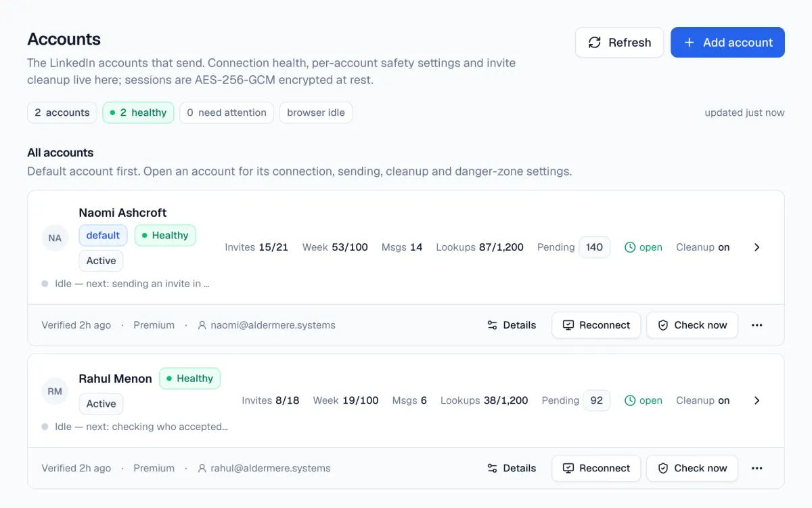Click the plus icon on Add account

point(690,43)
